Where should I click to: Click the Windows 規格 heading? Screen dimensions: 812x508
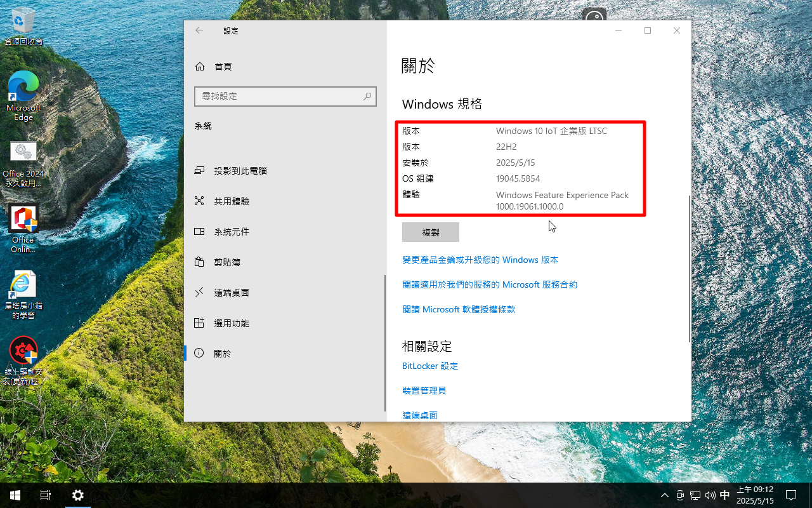[442, 104]
